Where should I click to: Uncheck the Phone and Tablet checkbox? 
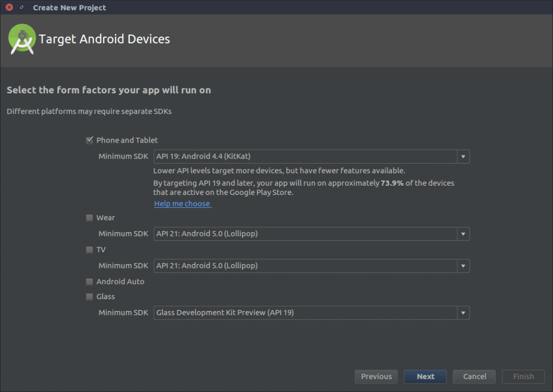[90, 140]
